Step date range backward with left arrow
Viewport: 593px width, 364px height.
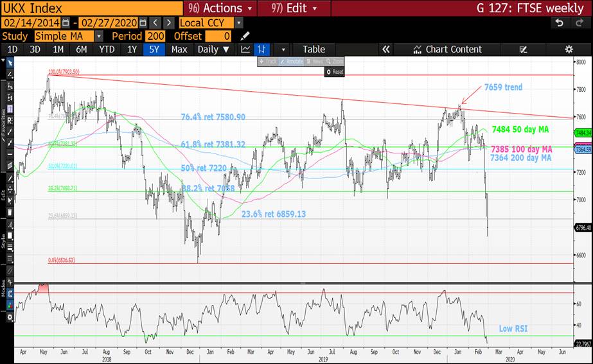pos(155,23)
